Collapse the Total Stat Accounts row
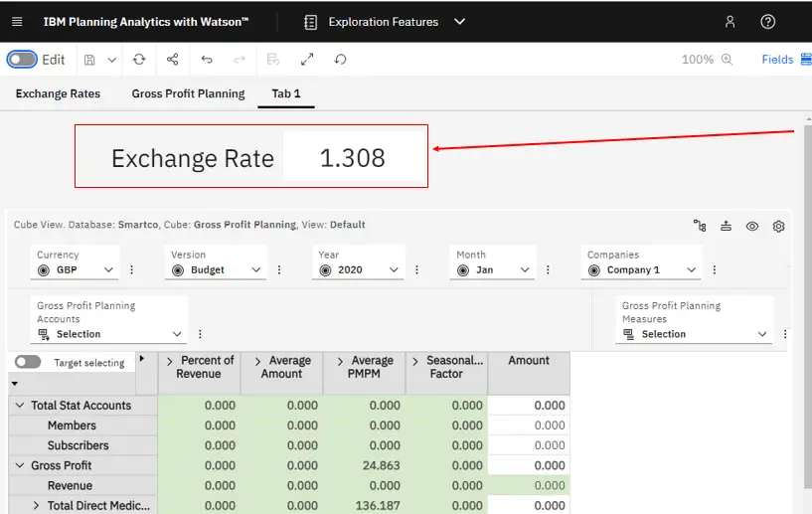The image size is (812, 514). 20,406
